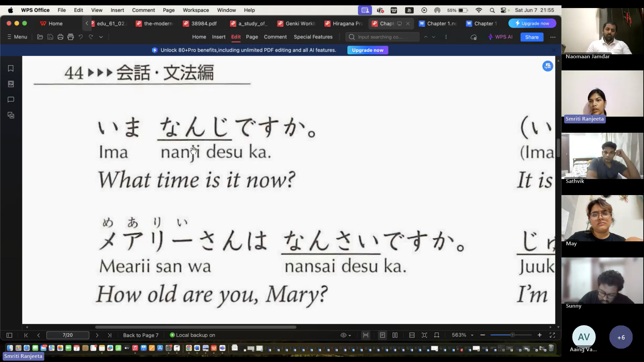
Task: Open the Hiragana Practice document tab
Action: pos(344,23)
